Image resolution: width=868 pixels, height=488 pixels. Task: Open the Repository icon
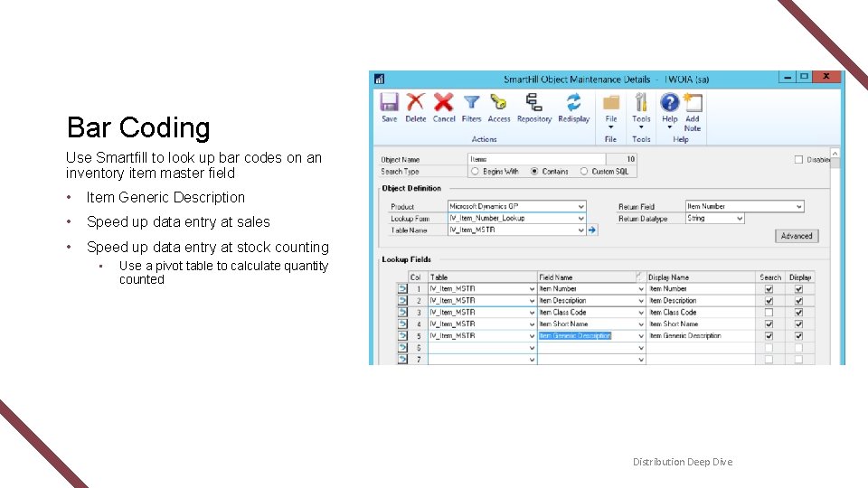coord(533,102)
